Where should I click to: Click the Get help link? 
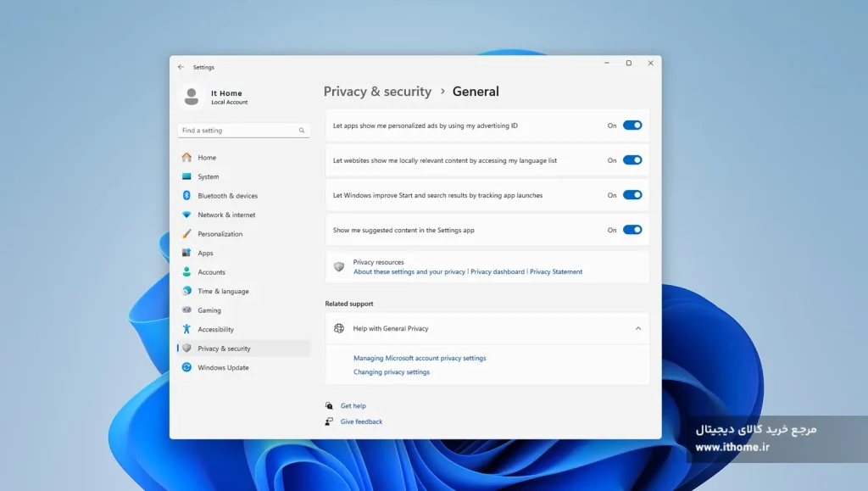pos(353,405)
